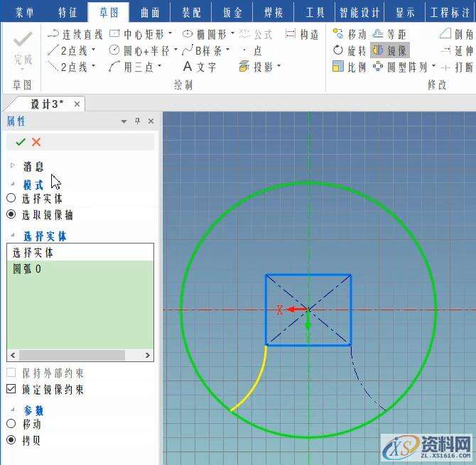Viewport: 476px width, 465px height.
Task: Select the 连续直线 continuous line tool
Action: click(x=75, y=34)
